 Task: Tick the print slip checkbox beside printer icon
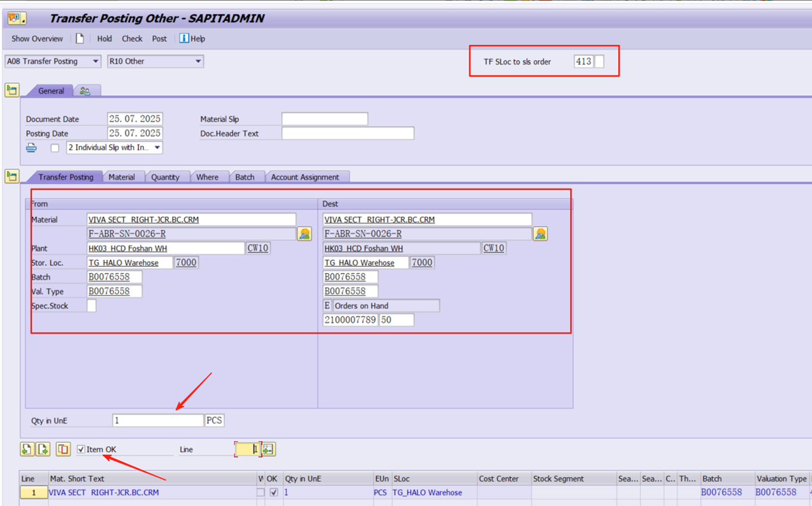coord(55,148)
